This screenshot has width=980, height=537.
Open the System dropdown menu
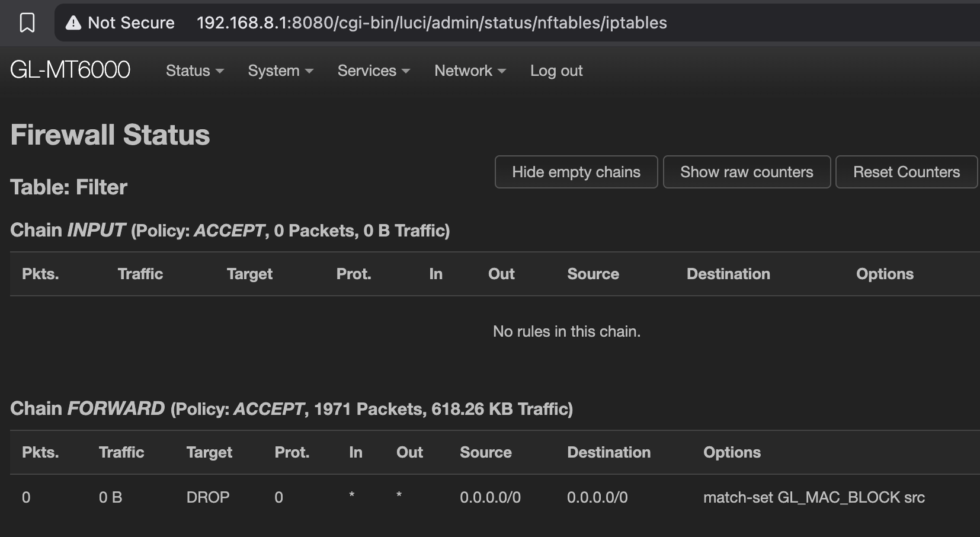(280, 71)
